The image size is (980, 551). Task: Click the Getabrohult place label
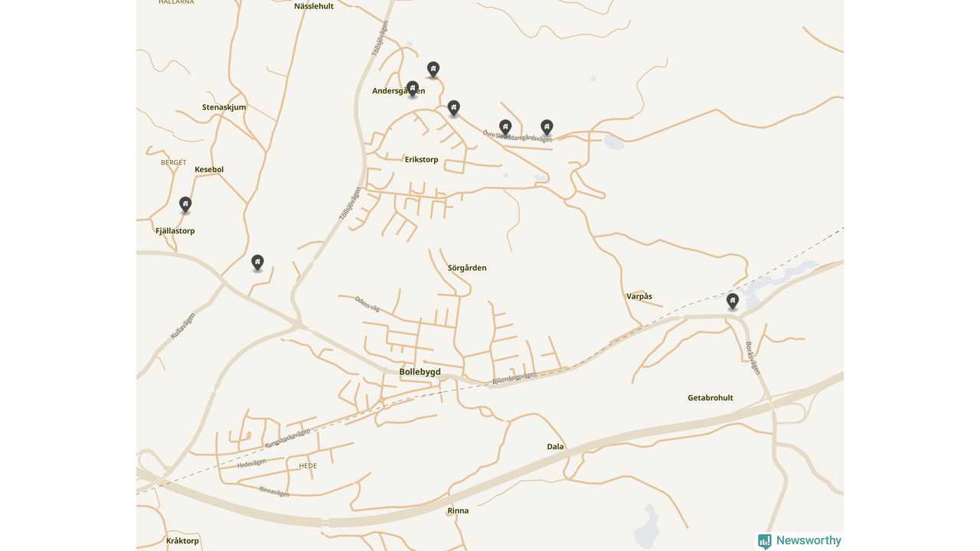click(710, 398)
